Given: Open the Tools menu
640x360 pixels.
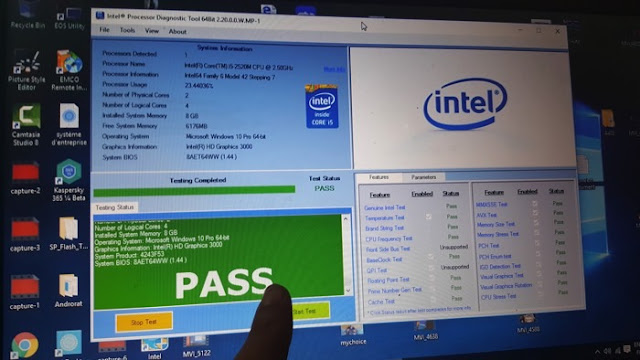Looking at the screenshot, I should pyautogui.click(x=127, y=30).
